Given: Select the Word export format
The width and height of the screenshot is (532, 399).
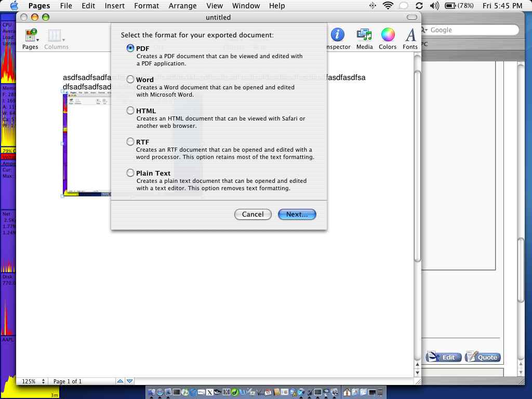Looking at the screenshot, I should [130, 79].
